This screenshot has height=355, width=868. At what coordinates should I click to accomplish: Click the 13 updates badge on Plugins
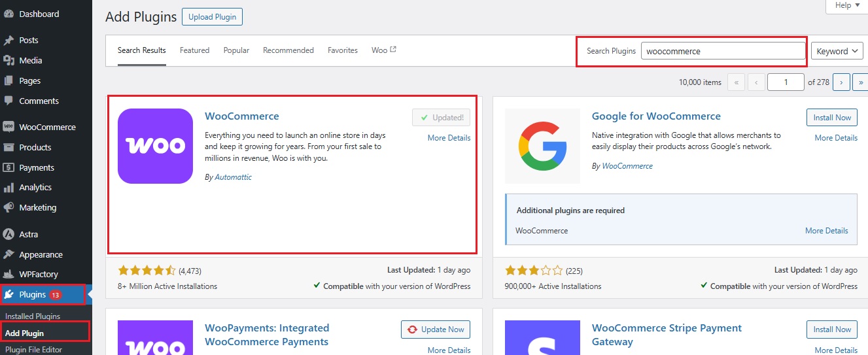pyautogui.click(x=56, y=295)
